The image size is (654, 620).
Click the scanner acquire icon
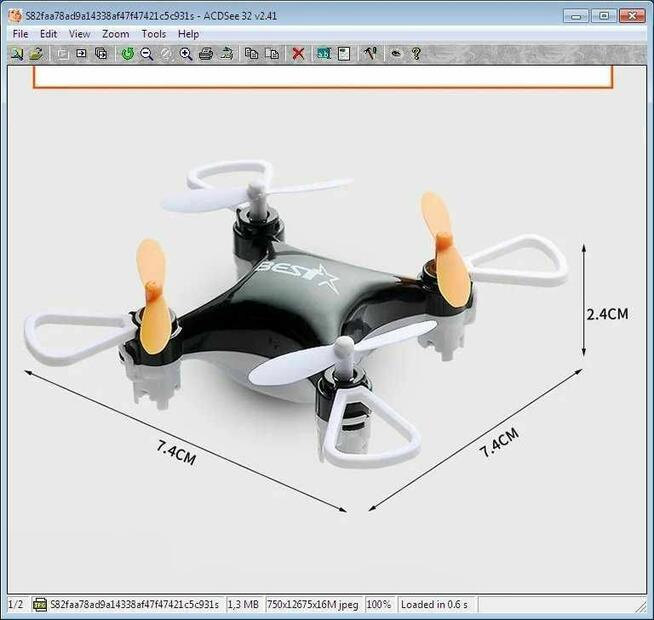coord(226,54)
